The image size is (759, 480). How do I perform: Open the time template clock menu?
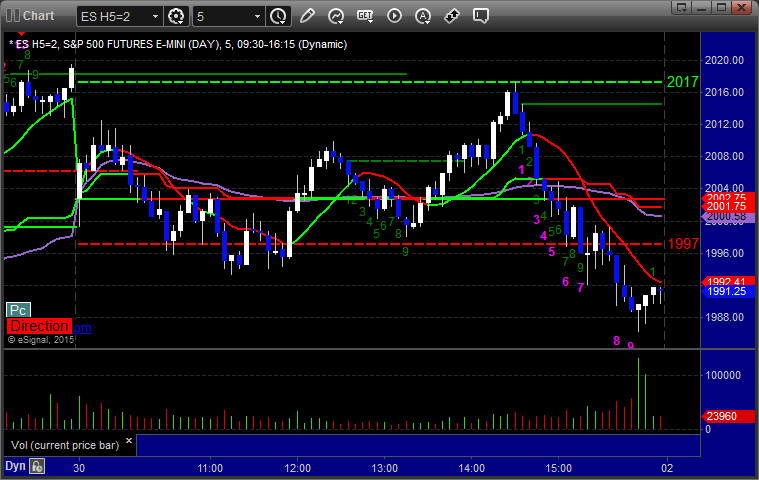278,16
